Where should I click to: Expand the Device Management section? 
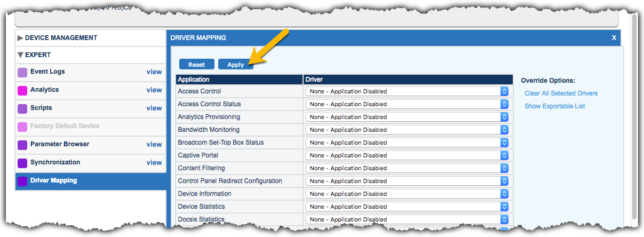pyautogui.click(x=21, y=38)
